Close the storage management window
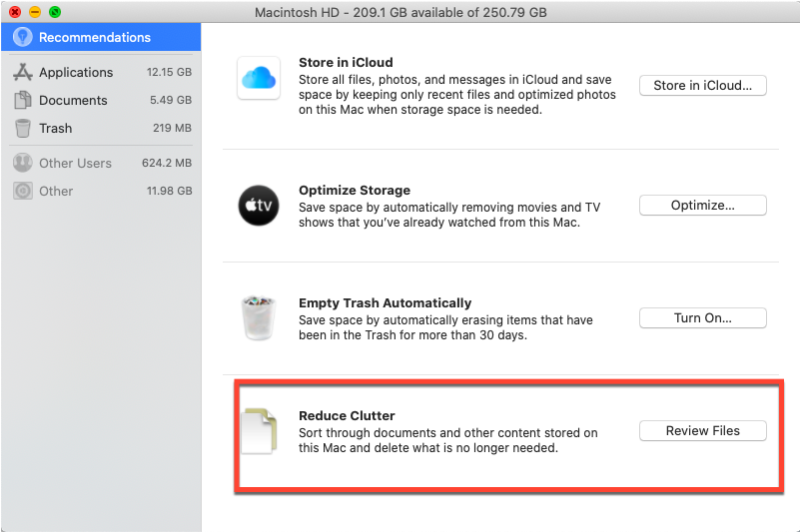The width and height of the screenshot is (800, 532). tap(15, 12)
